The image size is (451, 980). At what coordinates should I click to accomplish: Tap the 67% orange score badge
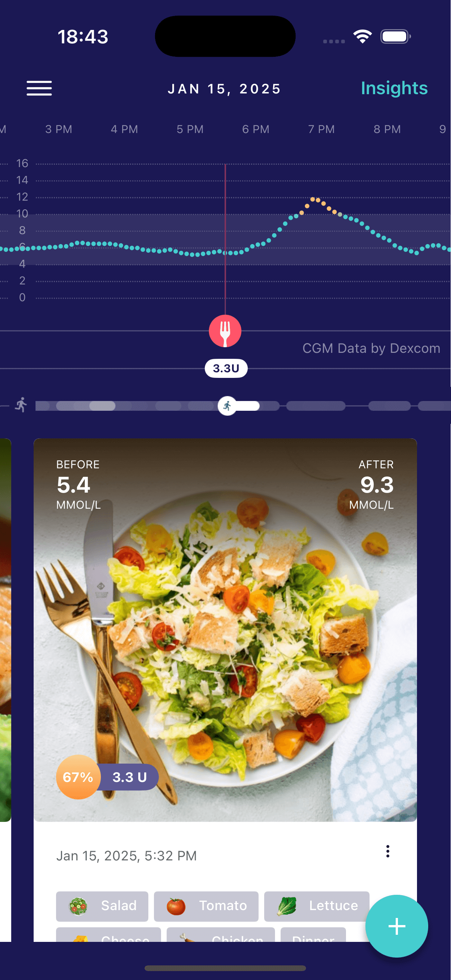click(x=78, y=777)
